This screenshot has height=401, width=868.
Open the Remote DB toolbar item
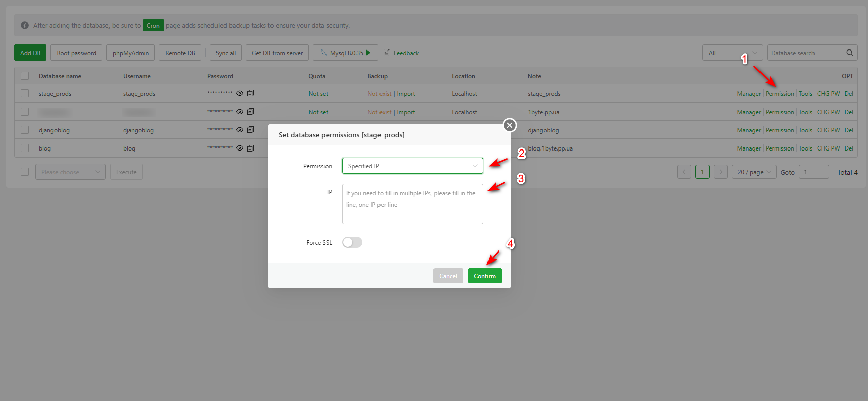click(180, 53)
